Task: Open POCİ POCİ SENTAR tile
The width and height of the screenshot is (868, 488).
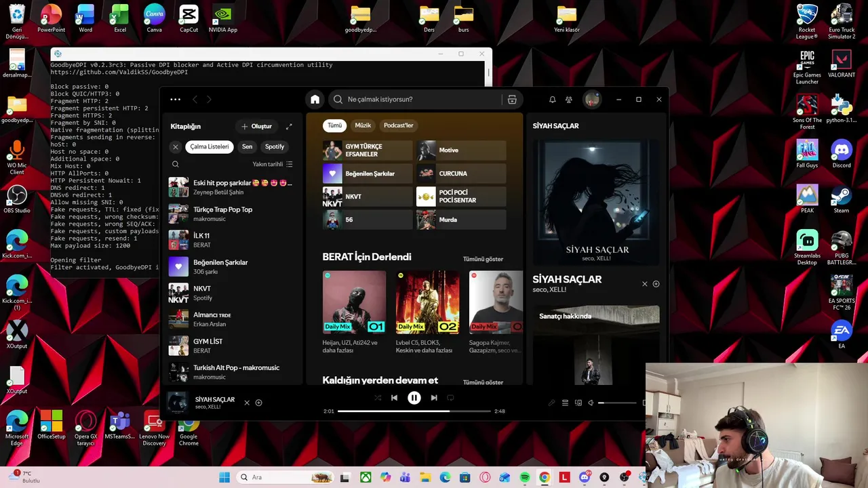Action: pos(461,197)
